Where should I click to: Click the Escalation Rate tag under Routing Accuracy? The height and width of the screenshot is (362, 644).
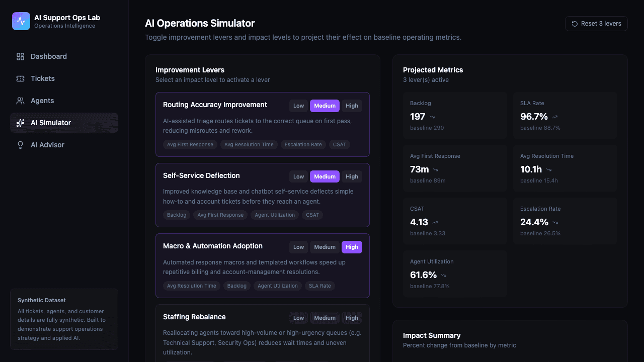tap(303, 144)
